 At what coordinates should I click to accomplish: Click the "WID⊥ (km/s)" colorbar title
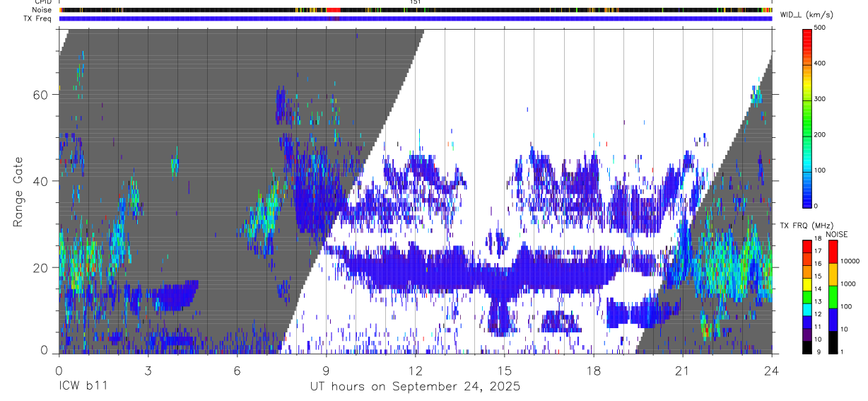(808, 15)
